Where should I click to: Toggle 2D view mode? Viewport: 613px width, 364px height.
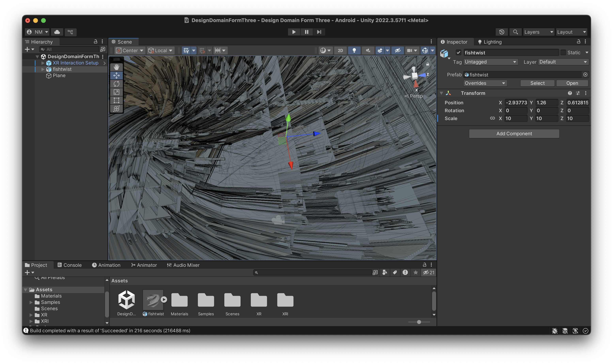click(340, 50)
